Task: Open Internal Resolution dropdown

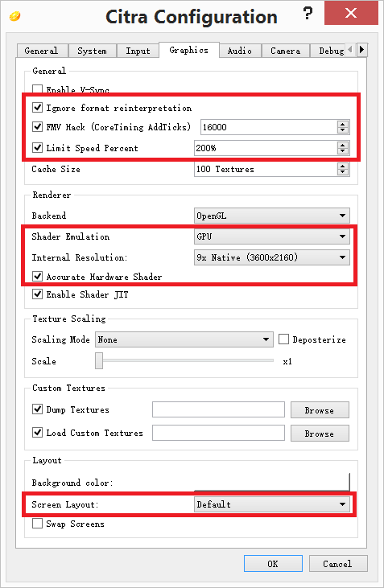Action: pos(272,257)
